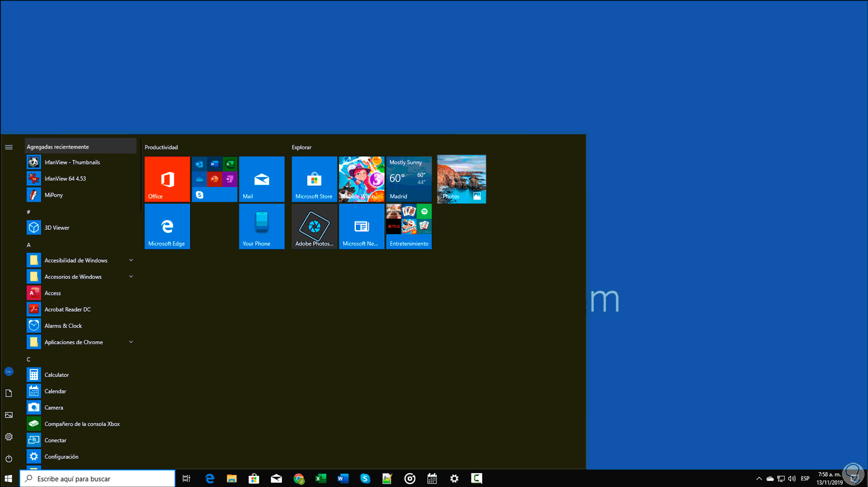Open the Mail tile
868x487 pixels.
tap(262, 179)
